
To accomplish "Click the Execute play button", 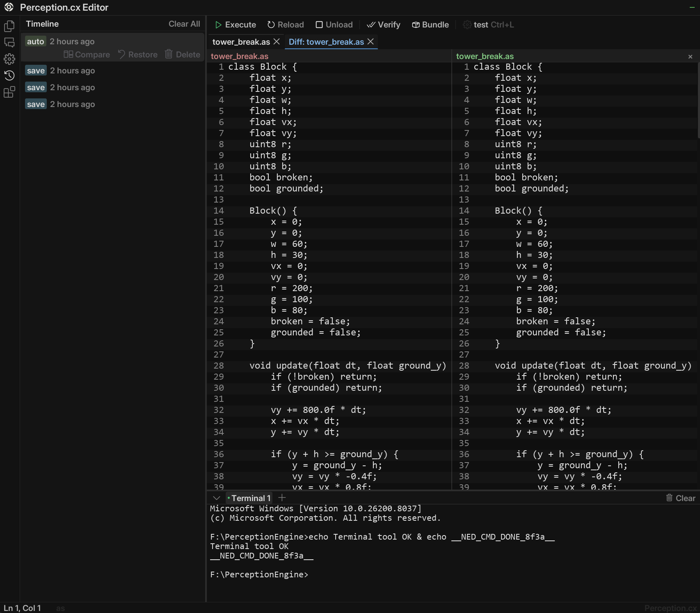I will click(236, 25).
